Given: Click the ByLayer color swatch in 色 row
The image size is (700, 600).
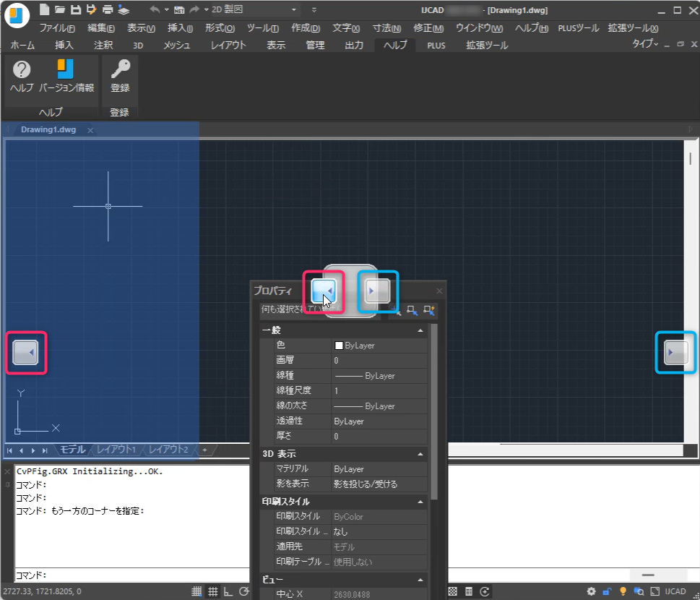Looking at the screenshot, I should [x=339, y=346].
